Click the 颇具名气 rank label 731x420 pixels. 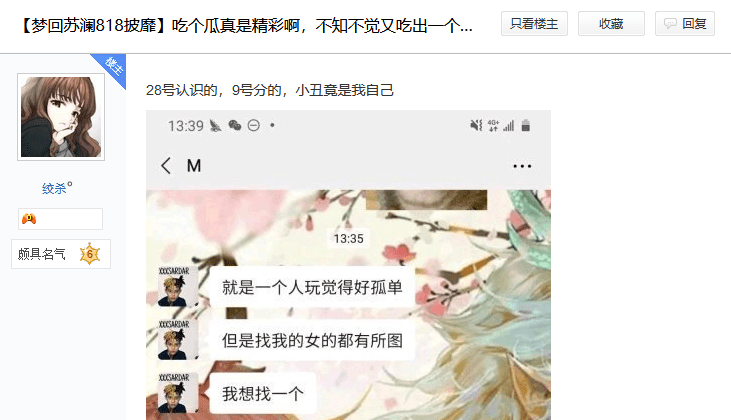pyautogui.click(x=41, y=254)
